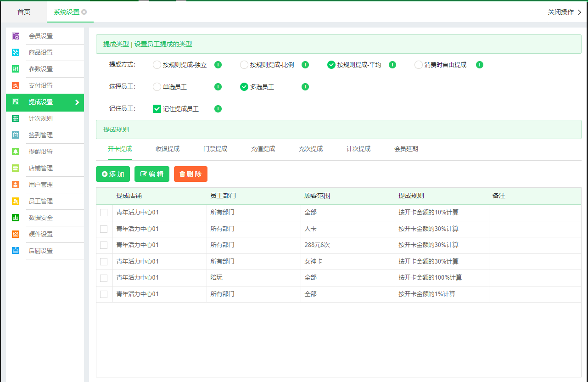The height and width of the screenshot is (382, 588).
Task: Check the row with 按开卡金额的1%计算
Action: pos(104,294)
